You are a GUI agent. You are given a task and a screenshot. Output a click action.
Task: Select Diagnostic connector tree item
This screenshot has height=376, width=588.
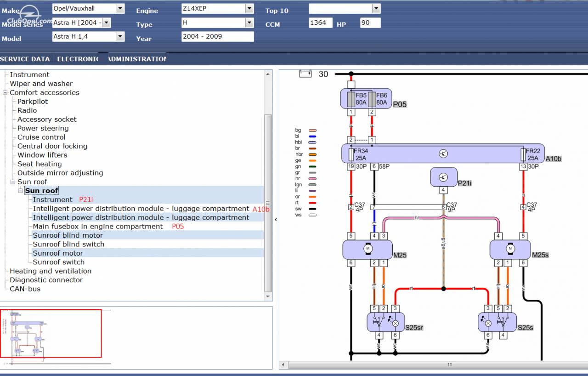click(46, 280)
